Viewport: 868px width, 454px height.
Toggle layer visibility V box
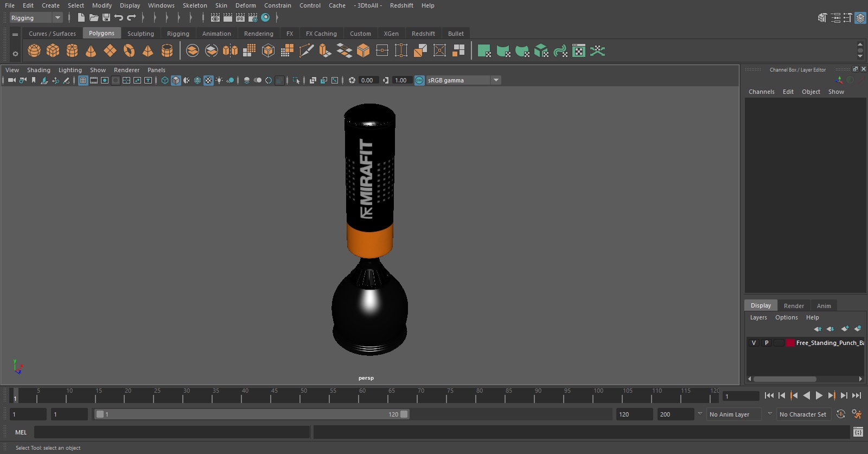(754, 343)
